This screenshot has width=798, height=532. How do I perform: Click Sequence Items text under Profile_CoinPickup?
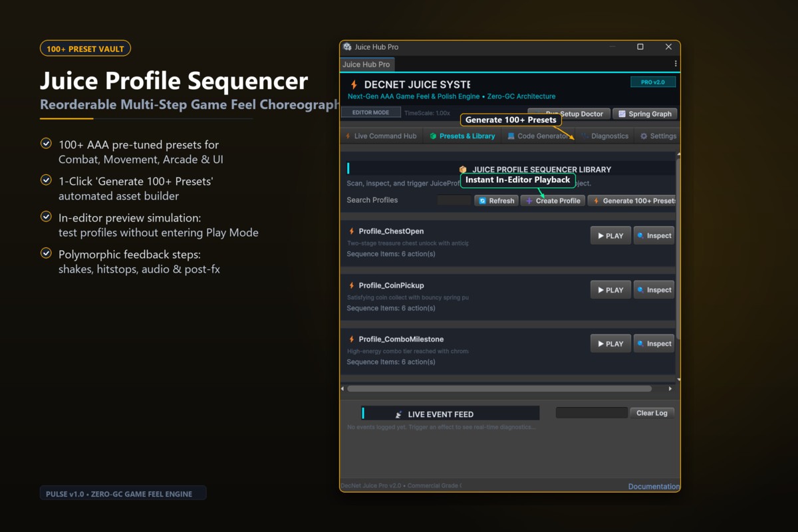[x=391, y=308]
